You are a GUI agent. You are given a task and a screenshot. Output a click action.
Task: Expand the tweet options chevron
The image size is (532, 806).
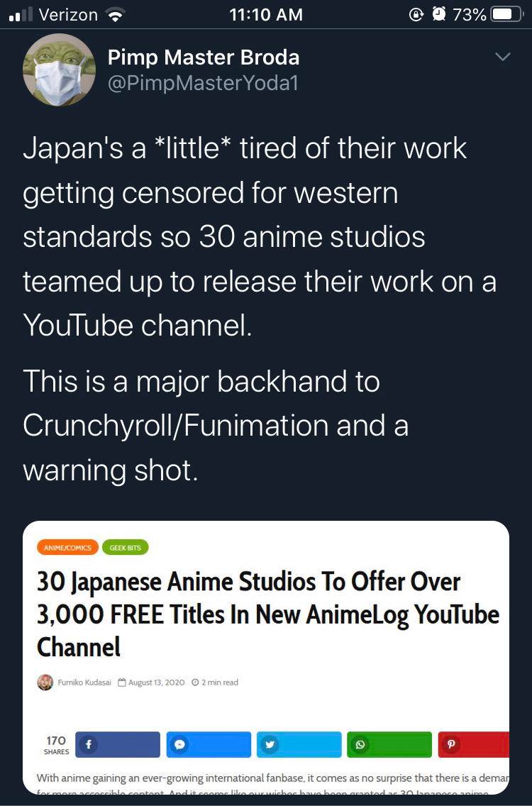tap(502, 57)
